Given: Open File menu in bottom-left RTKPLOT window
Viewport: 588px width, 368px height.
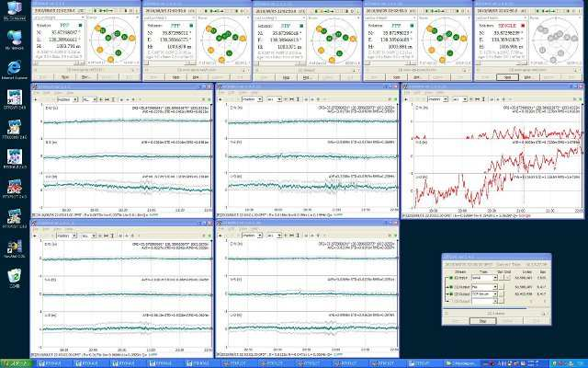Looking at the screenshot, I should pyautogui.click(x=36, y=229).
